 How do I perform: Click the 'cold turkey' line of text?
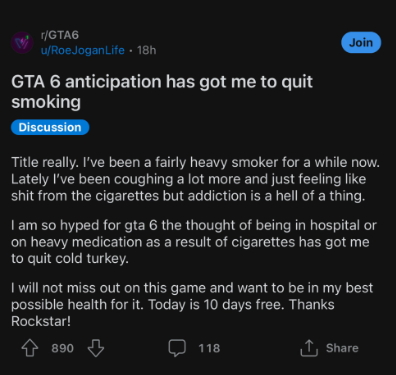70,259
